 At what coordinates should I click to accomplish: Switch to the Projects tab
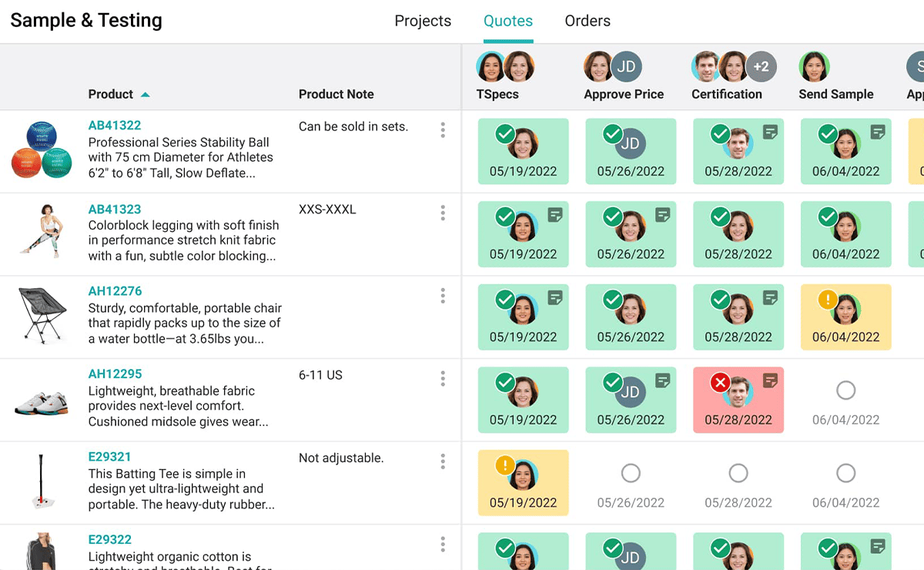pyautogui.click(x=423, y=21)
